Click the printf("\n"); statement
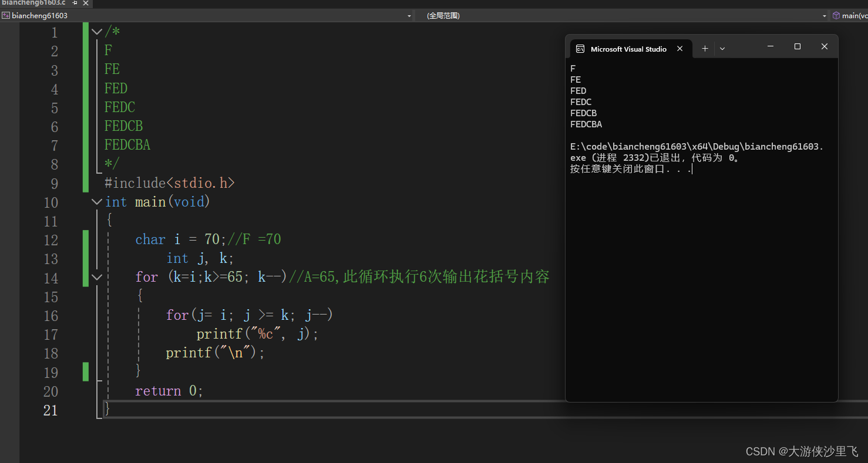 tap(216, 353)
